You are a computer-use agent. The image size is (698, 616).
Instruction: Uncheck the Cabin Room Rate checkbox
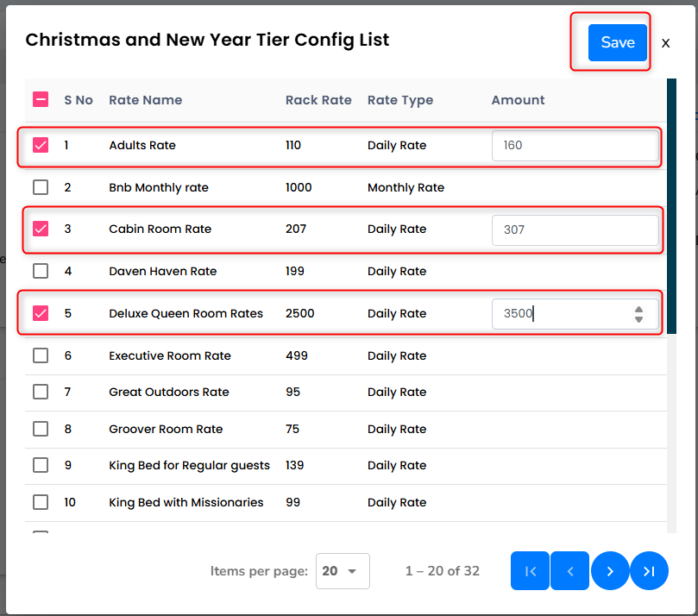(x=41, y=229)
